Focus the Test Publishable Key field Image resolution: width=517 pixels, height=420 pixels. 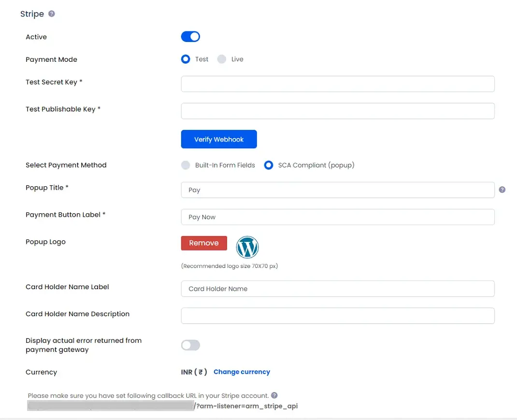pyautogui.click(x=337, y=111)
